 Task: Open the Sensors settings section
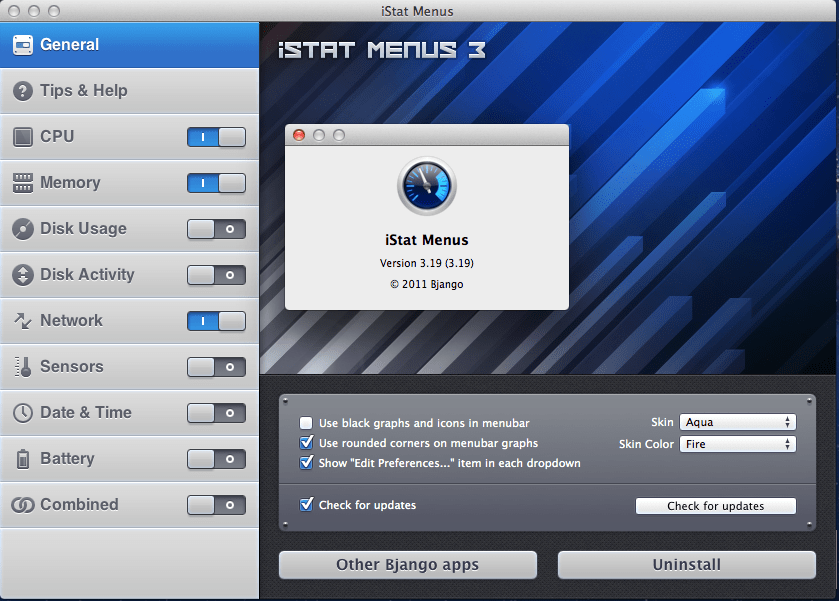(x=129, y=367)
